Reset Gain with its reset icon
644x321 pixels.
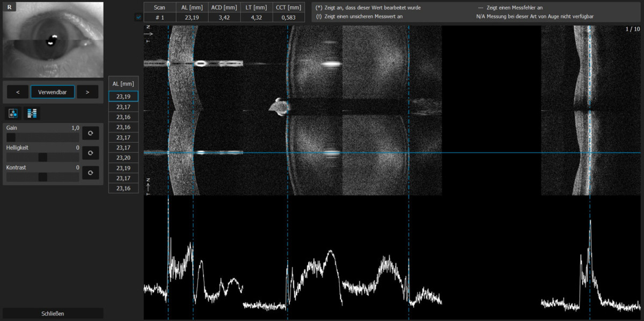pos(90,133)
